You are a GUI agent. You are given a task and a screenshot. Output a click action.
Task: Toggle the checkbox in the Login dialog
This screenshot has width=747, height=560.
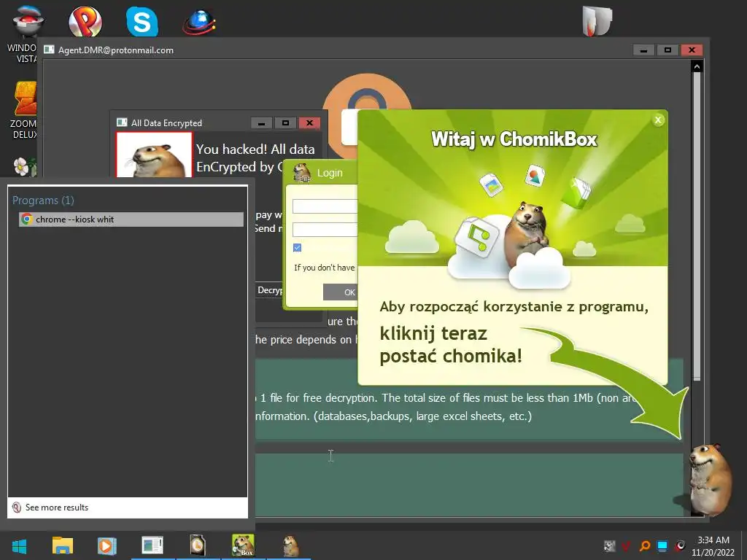point(298,248)
